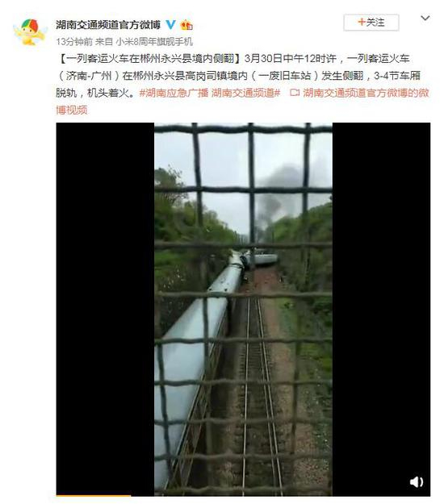The width and height of the screenshot is (444, 504).
Task: Click the orange membership badge icon
Action: click(186, 25)
